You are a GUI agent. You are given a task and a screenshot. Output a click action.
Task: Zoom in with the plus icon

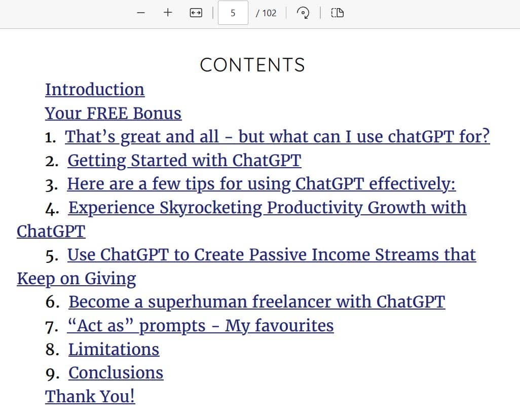168,13
